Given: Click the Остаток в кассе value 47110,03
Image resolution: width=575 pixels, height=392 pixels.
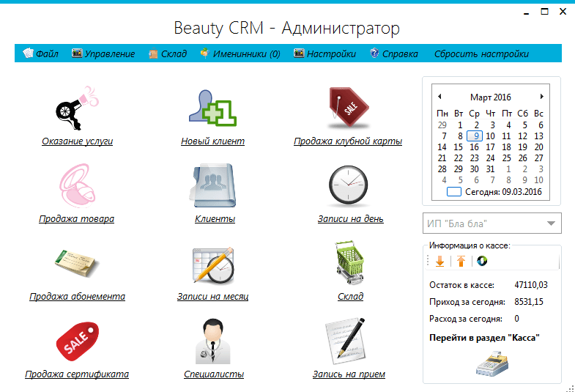Looking at the screenshot, I should coord(531,285).
